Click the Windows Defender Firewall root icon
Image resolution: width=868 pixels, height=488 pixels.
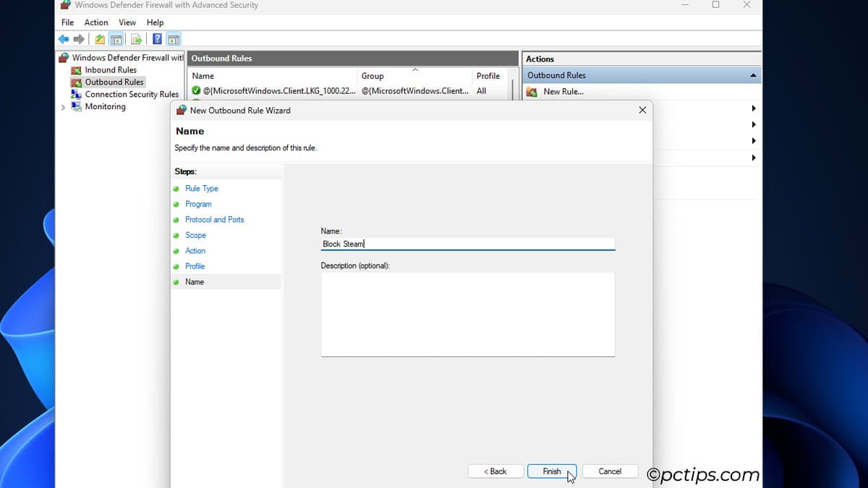pos(65,57)
